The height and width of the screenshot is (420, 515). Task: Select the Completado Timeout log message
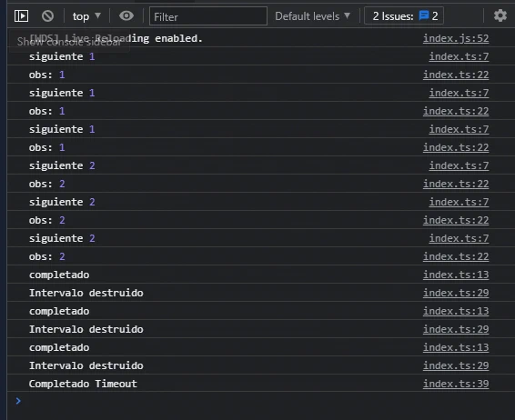(83, 384)
